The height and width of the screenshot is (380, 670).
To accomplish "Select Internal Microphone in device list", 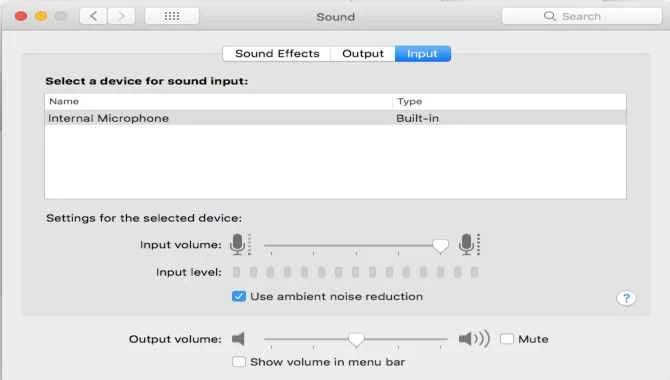I will click(x=335, y=118).
